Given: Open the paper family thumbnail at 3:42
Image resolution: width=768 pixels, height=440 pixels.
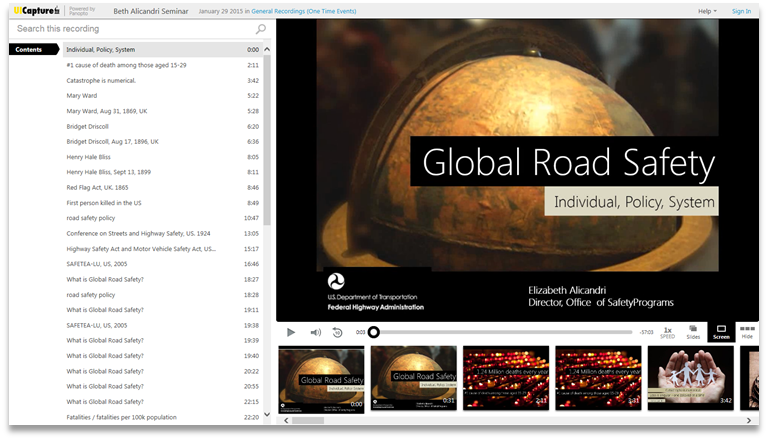Looking at the screenshot, I should click(x=690, y=377).
